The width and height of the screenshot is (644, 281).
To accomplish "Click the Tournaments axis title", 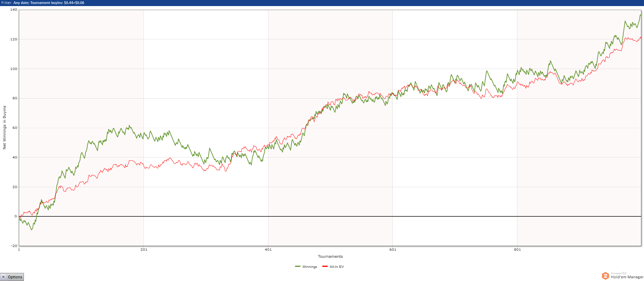I will 330,256.
